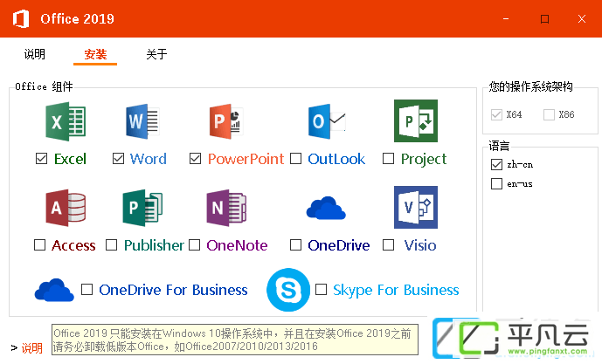Screen dimensions: 602x364
Task: Check the OneDrive For Business checkbox
Action: tap(87, 289)
